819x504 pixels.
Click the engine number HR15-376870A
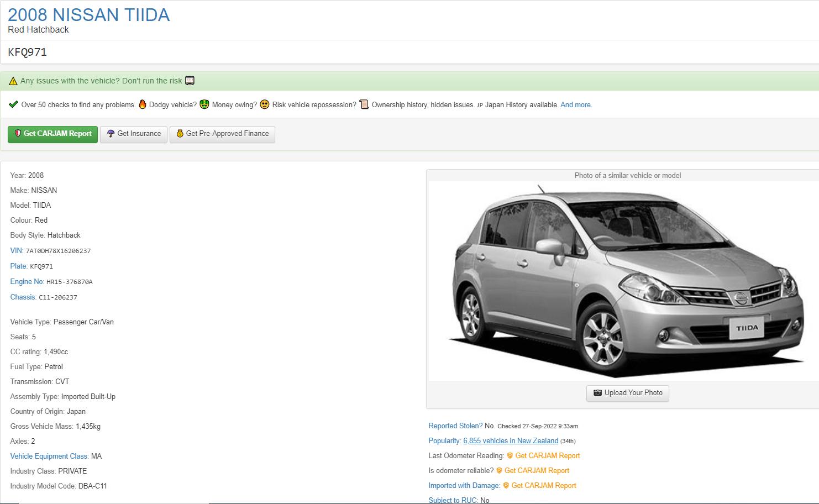[70, 282]
